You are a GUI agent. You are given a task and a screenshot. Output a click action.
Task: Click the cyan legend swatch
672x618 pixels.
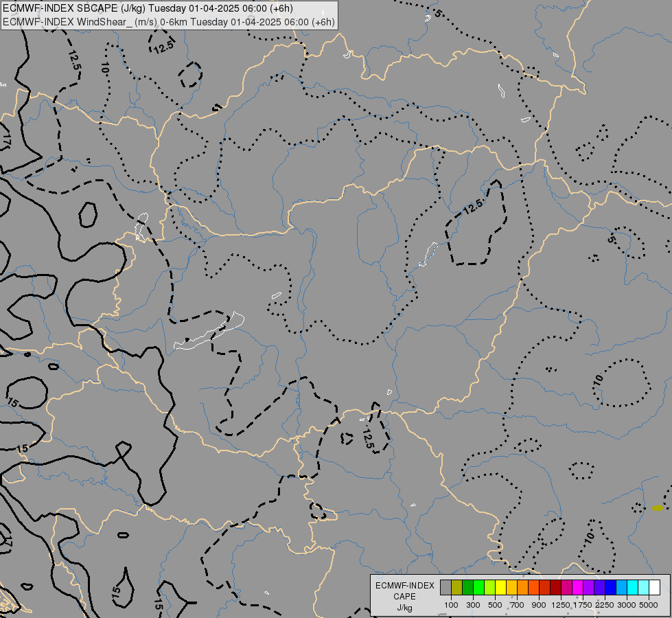633,588
